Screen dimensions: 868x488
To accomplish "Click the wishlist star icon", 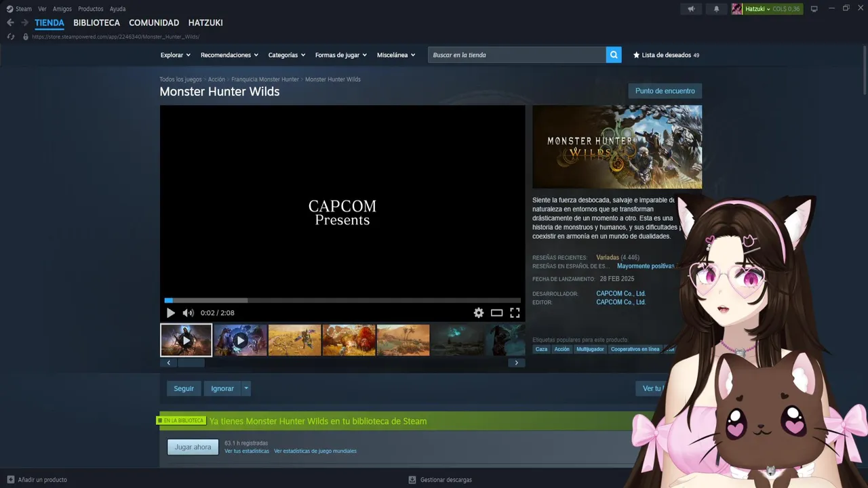I will click(x=636, y=55).
